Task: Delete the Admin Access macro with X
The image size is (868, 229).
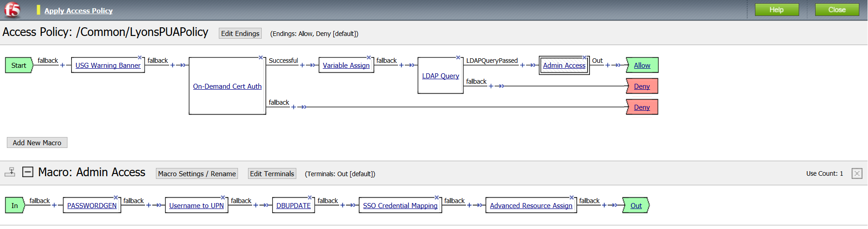Action: [x=857, y=173]
